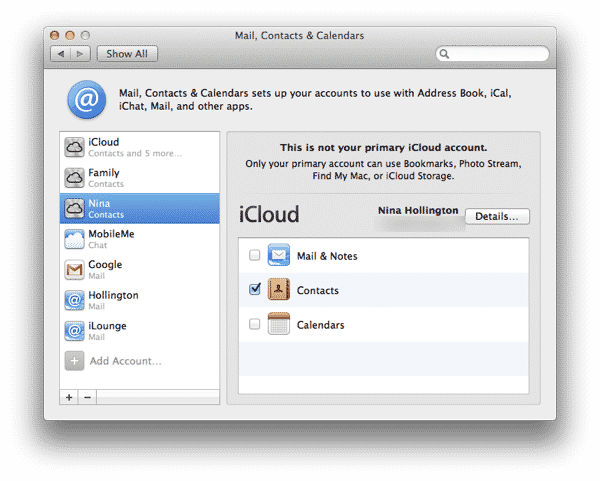Click the Add Account... label
The height and width of the screenshot is (481, 600).
pos(126,361)
